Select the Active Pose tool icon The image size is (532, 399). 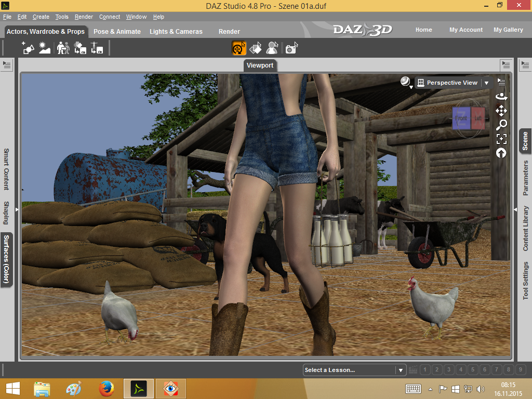tap(272, 48)
